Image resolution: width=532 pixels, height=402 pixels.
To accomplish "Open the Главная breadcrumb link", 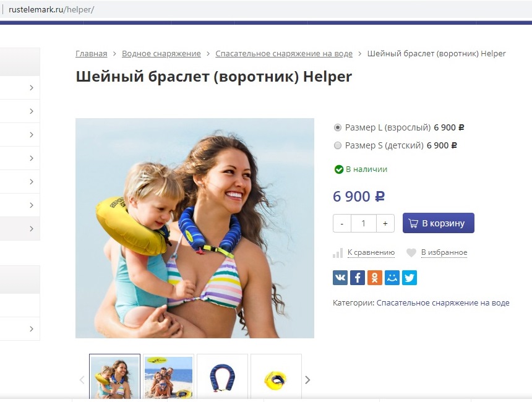I will point(92,54).
